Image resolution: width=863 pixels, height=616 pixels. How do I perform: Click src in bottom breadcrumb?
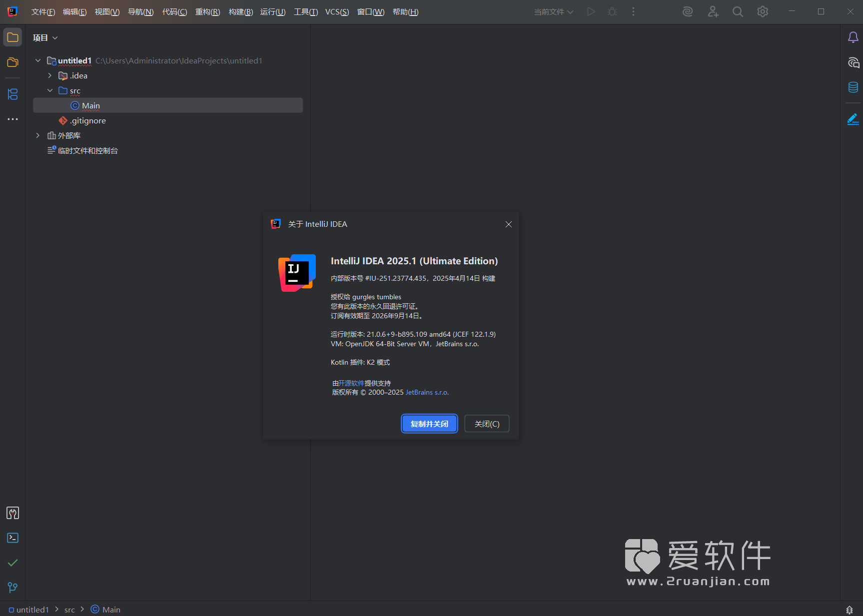[x=69, y=610]
